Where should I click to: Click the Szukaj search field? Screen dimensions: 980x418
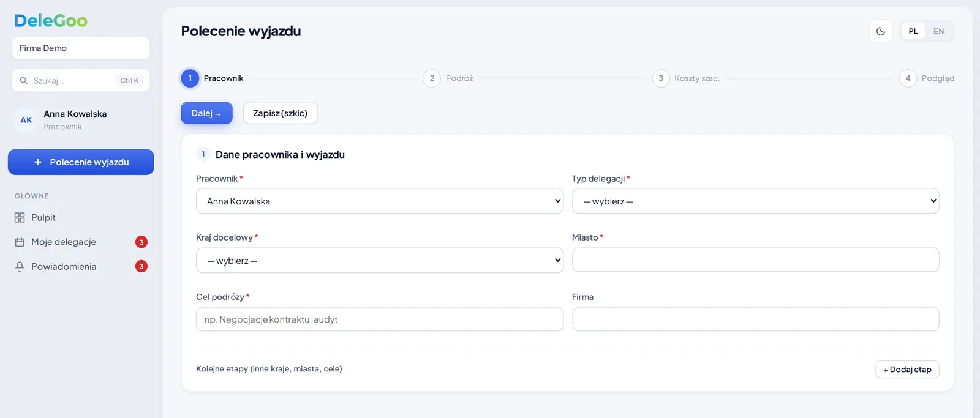81,81
